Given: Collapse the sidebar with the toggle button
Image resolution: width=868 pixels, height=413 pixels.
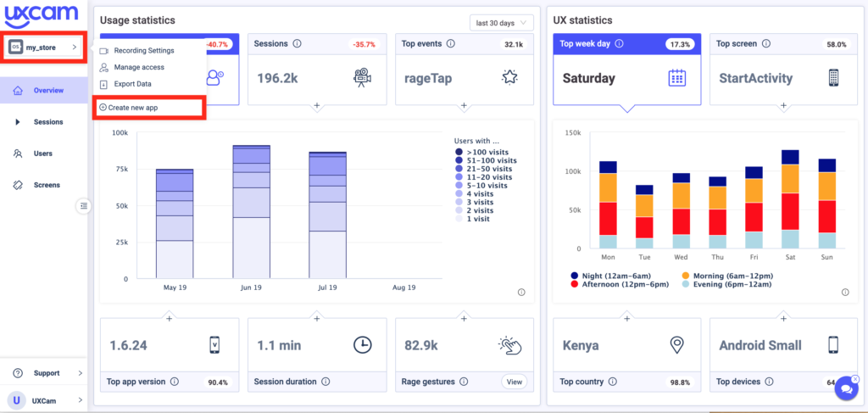Looking at the screenshot, I should [x=84, y=206].
